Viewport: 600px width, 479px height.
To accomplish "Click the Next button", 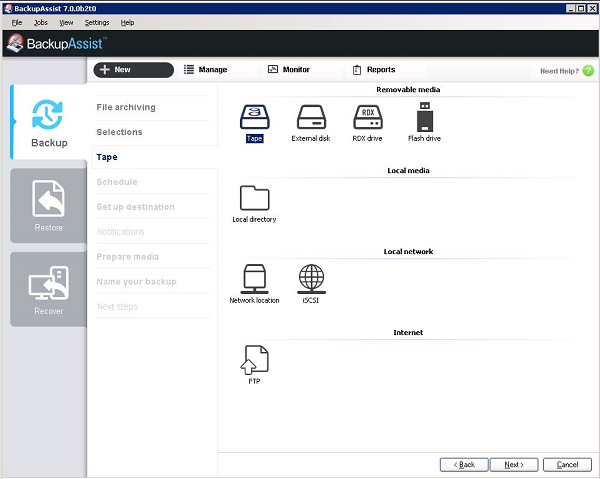I will pyautogui.click(x=514, y=464).
